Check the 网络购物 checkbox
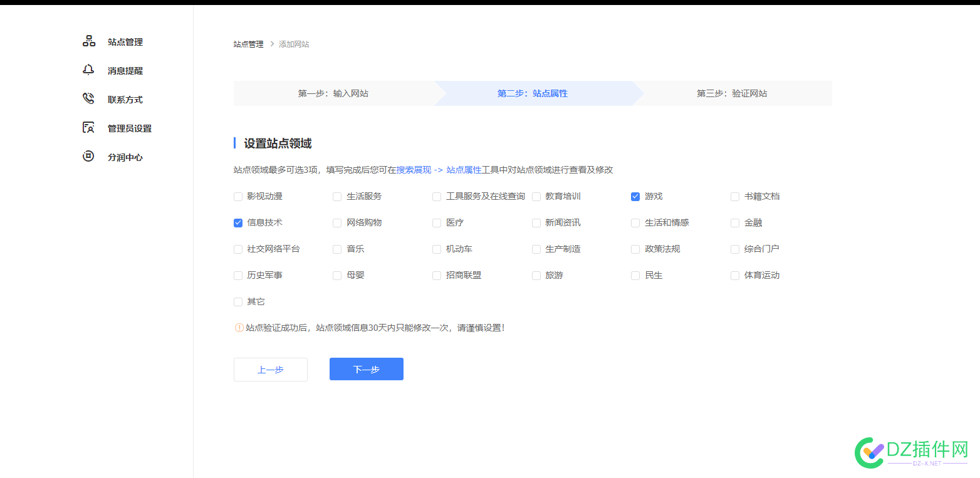980x478 pixels. [x=337, y=223]
